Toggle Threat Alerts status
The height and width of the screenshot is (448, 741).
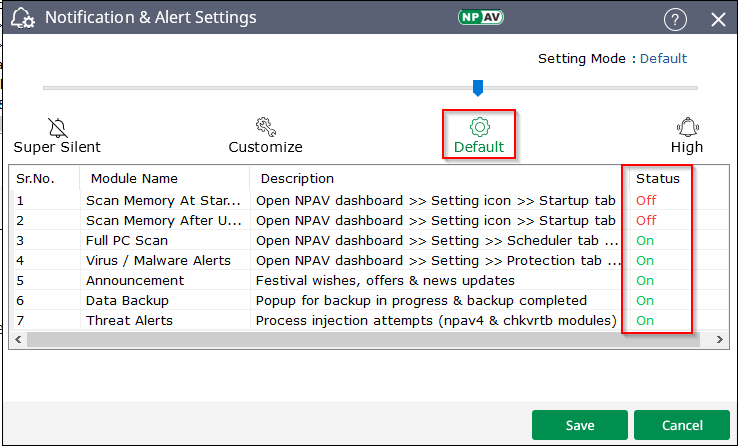pos(646,320)
